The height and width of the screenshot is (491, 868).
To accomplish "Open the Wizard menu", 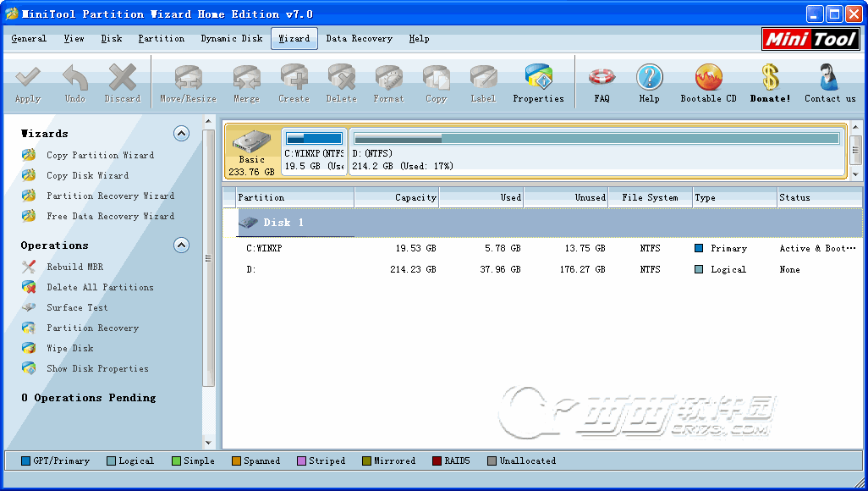I will (x=294, y=38).
